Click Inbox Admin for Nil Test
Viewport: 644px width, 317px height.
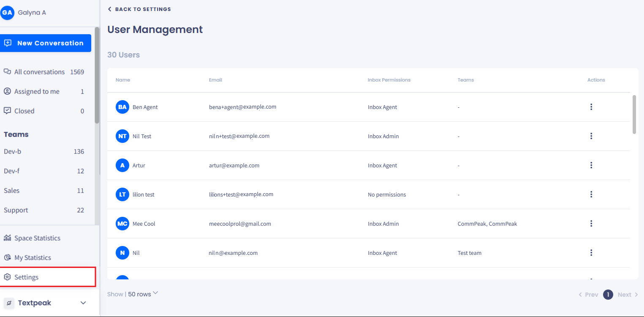point(383,136)
